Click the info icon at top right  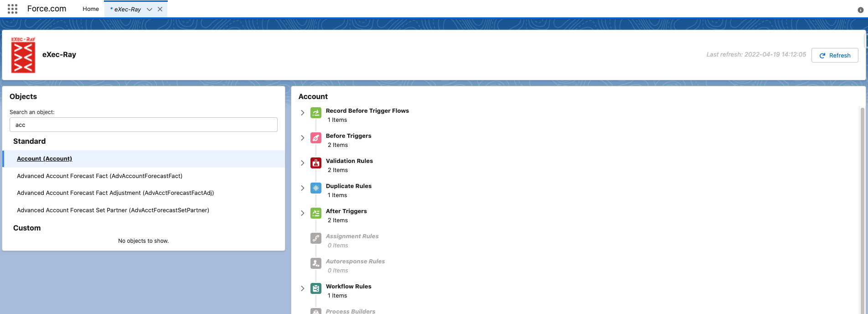tap(861, 10)
